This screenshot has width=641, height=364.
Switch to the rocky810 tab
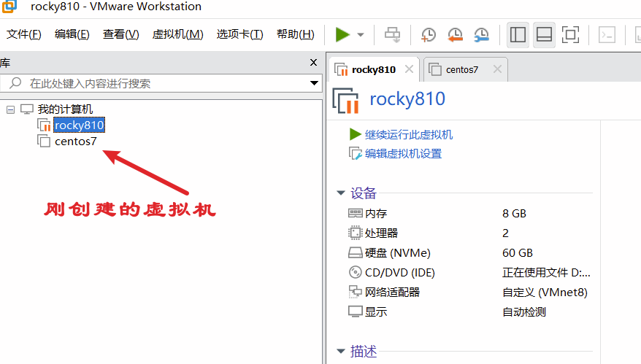(374, 70)
